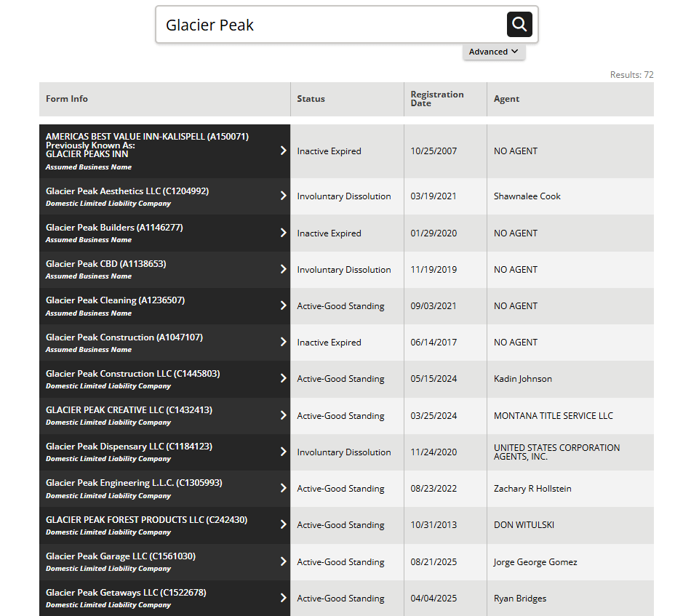This screenshot has width=691, height=616.
Task: Click the magnifying glass search icon
Action: coord(519,25)
